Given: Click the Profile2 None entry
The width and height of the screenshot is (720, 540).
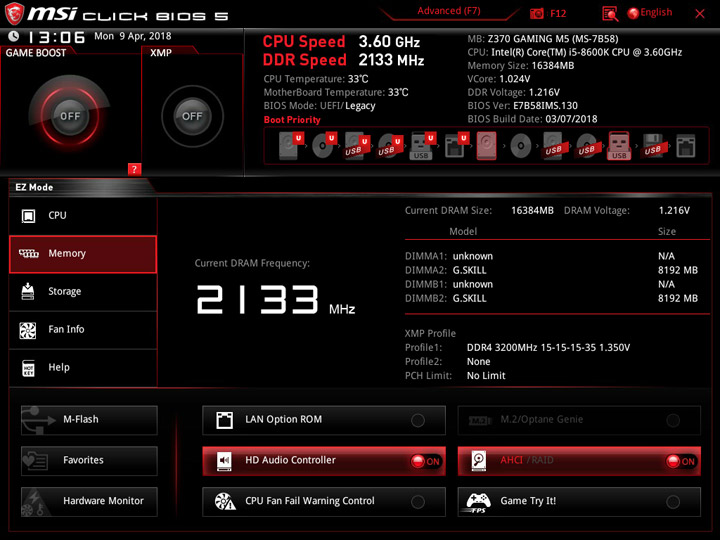Looking at the screenshot, I should point(448,362).
